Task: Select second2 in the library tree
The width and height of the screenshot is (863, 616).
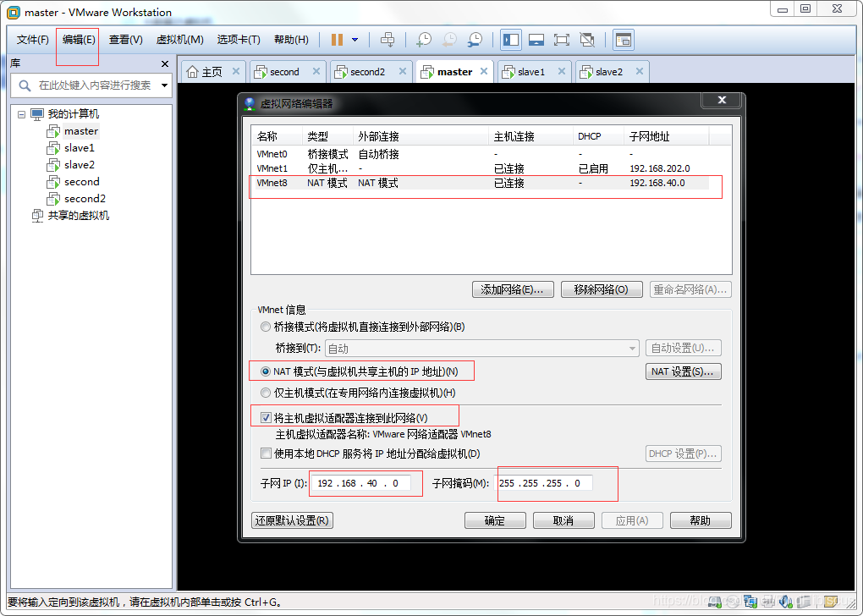Action: click(85, 199)
